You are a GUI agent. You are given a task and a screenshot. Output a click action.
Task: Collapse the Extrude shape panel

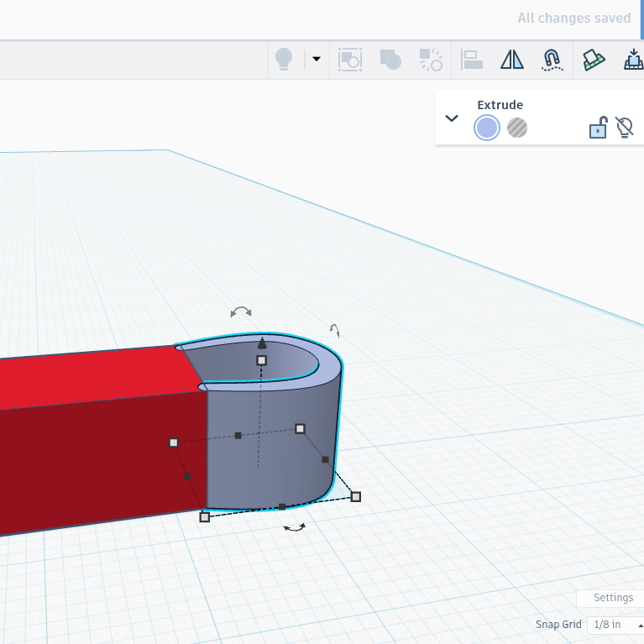(x=452, y=118)
